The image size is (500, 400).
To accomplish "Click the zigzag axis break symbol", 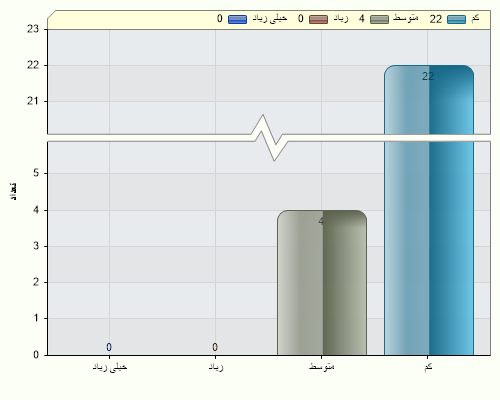I will click(269, 138).
